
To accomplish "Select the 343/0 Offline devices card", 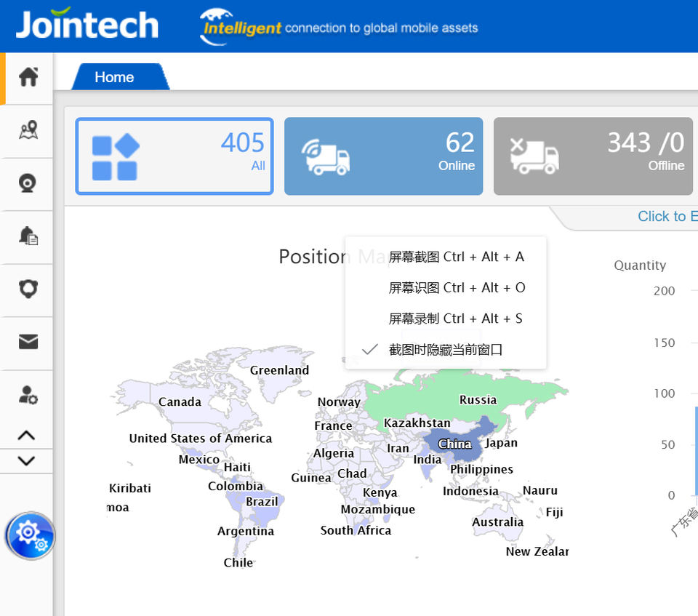I will [593, 156].
